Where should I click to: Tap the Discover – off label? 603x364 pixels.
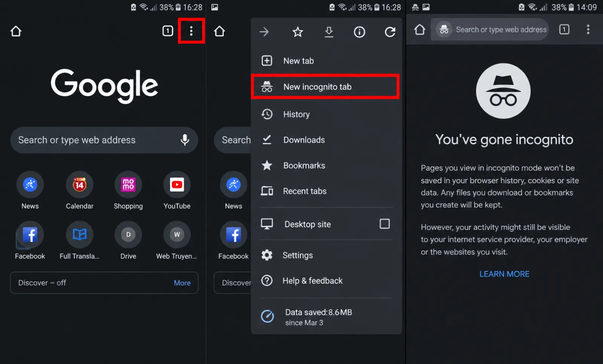click(x=42, y=283)
